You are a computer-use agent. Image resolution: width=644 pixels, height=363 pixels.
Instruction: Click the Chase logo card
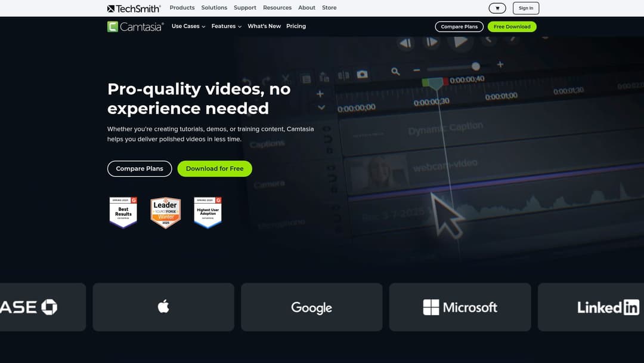tap(43, 307)
